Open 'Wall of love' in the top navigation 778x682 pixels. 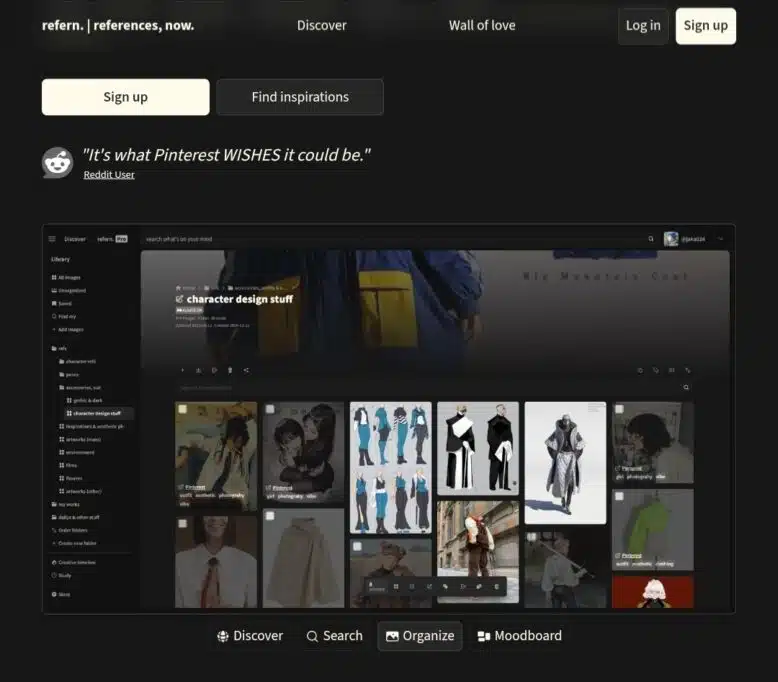click(x=482, y=25)
